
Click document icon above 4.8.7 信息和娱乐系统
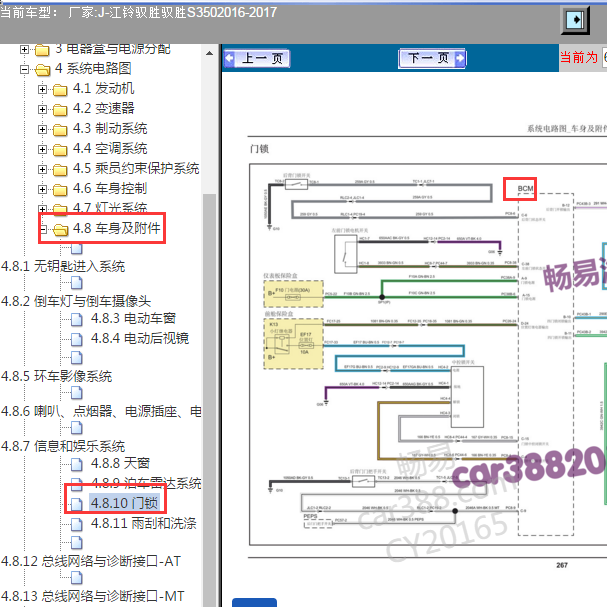coord(77,428)
